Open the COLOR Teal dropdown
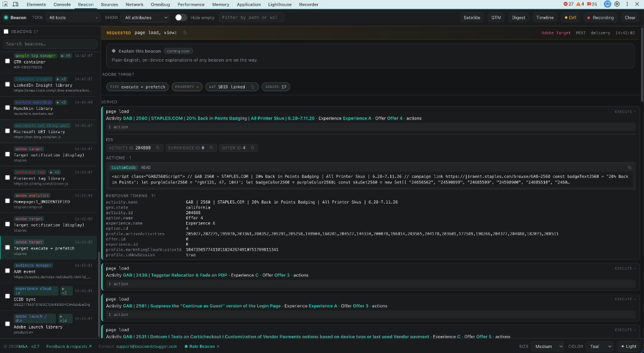The height and width of the screenshot is (353, 644). click(599, 347)
